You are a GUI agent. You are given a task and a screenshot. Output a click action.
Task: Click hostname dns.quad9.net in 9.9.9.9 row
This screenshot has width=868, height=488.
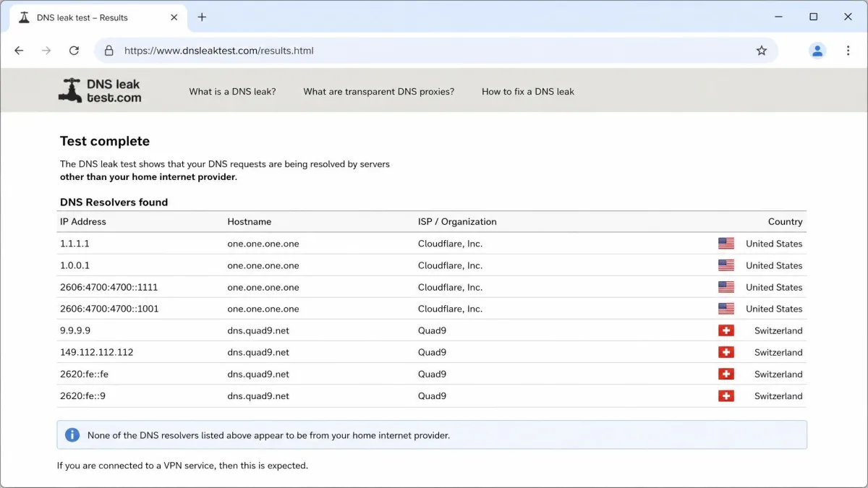pos(258,330)
